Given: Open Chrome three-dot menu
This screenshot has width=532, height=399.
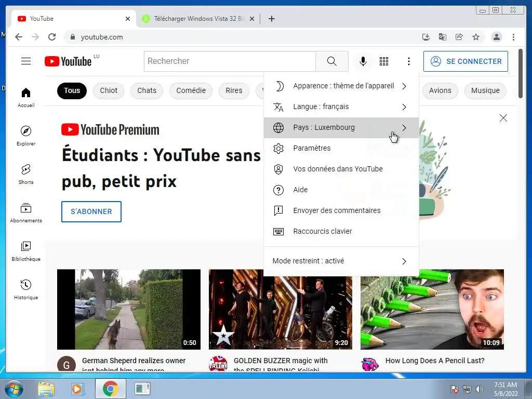Looking at the screenshot, I should coord(513,37).
